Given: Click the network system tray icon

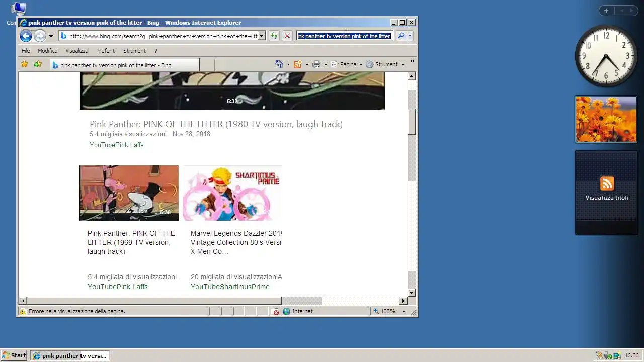Looking at the screenshot, I should (616, 355).
